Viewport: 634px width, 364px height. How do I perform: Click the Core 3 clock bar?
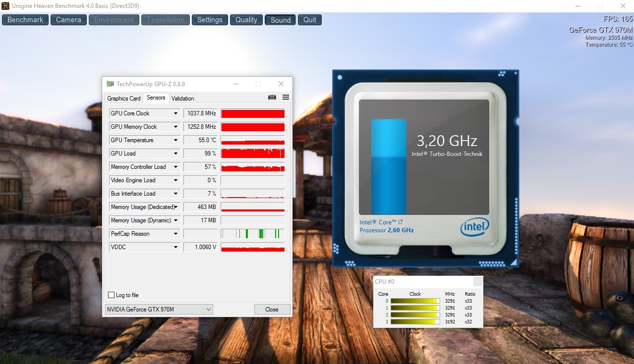[x=415, y=322]
